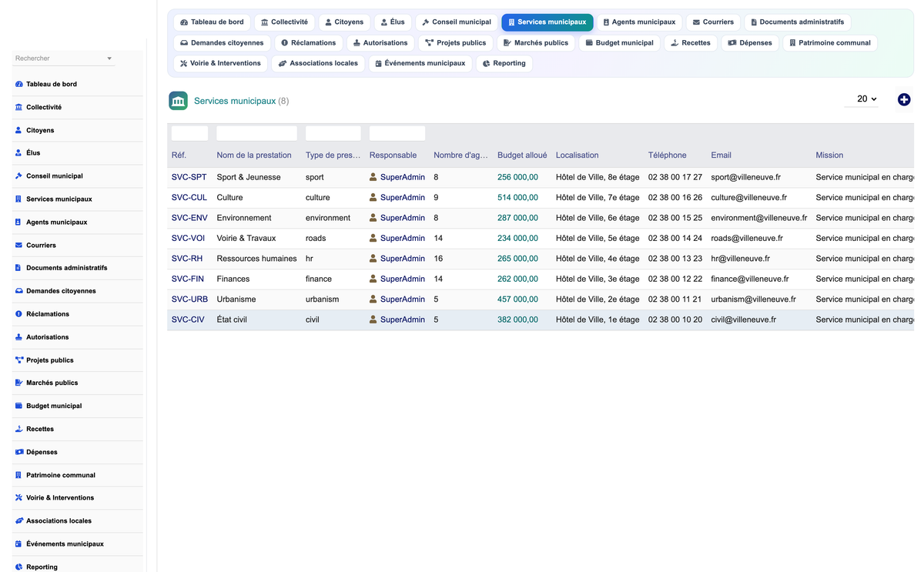Click the Services municipaux header building icon
This screenshot has height=572, width=924.
[x=178, y=101]
